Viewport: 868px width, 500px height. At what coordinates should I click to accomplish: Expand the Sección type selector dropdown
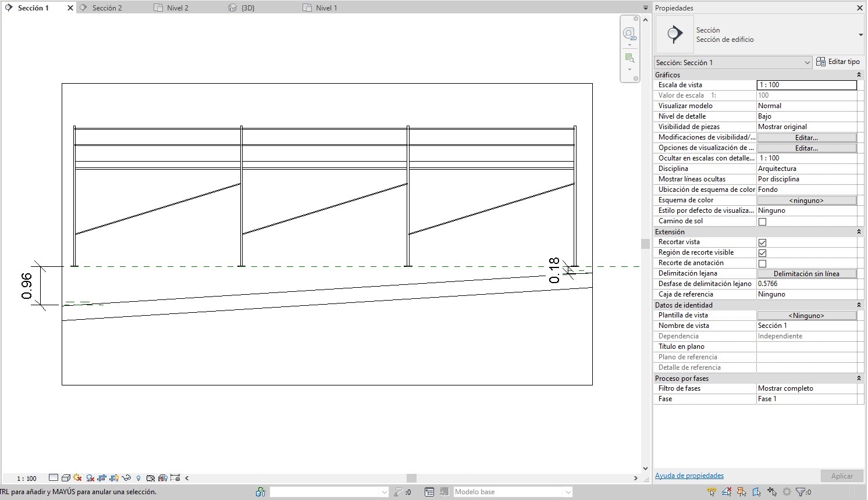click(860, 35)
